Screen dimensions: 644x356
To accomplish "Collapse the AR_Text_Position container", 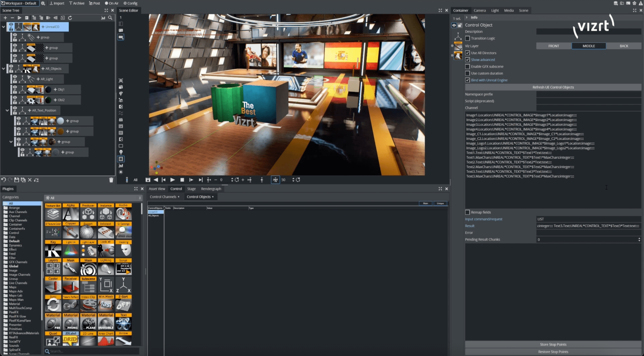I will click(7, 110).
